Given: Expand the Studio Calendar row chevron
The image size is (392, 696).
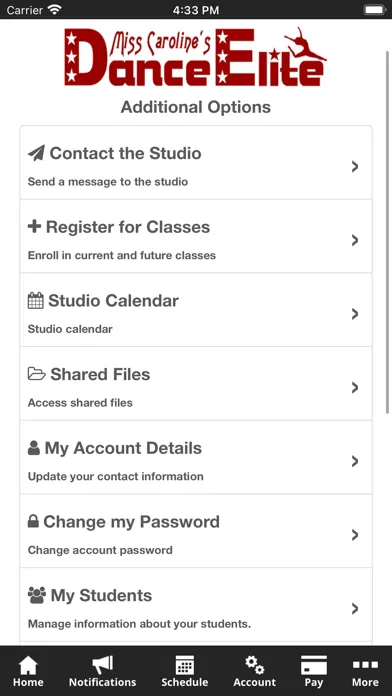Looking at the screenshot, I should [x=355, y=314].
